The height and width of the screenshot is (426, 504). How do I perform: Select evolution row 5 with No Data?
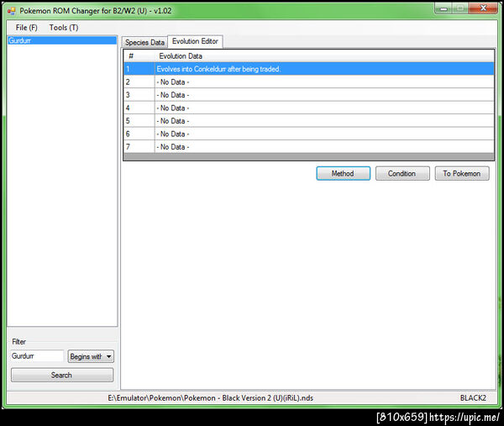pyautogui.click(x=309, y=121)
